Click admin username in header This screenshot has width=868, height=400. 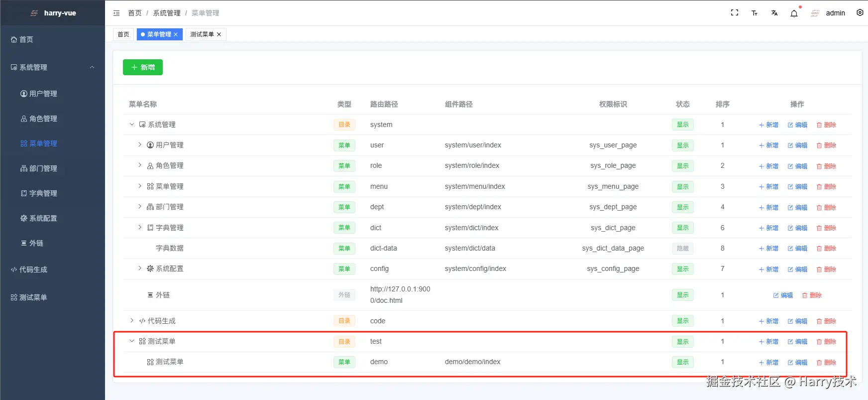(x=835, y=13)
